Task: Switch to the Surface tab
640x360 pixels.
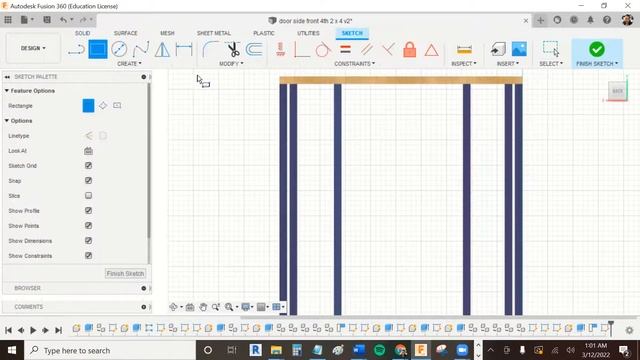Action: pyautogui.click(x=125, y=33)
